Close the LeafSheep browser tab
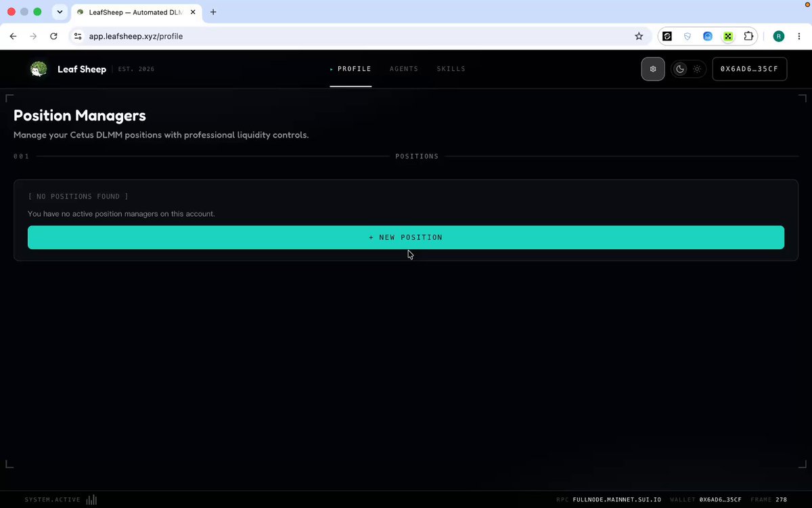The image size is (812, 508). (x=193, y=12)
